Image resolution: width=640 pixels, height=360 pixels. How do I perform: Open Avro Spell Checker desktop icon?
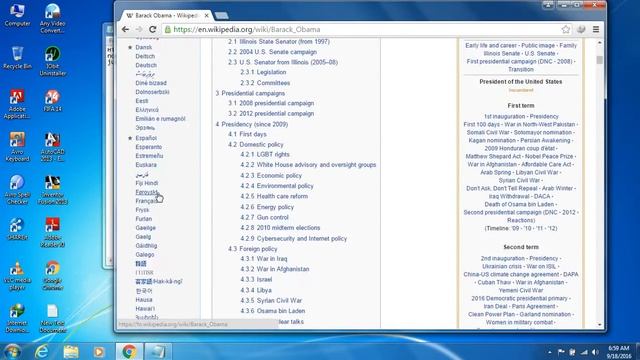(x=17, y=190)
